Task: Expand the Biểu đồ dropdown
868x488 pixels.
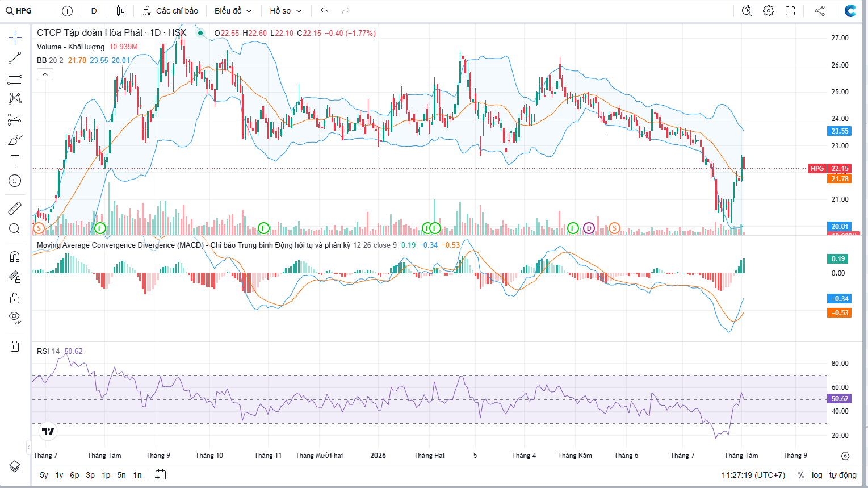Action: coord(233,11)
